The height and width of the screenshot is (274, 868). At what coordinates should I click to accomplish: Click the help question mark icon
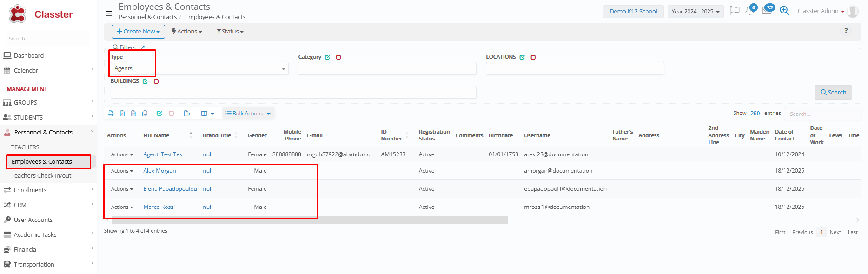pyautogui.click(x=846, y=31)
